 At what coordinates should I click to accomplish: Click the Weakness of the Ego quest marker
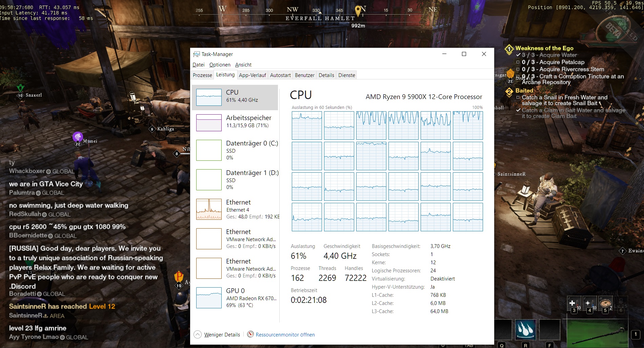(x=509, y=50)
